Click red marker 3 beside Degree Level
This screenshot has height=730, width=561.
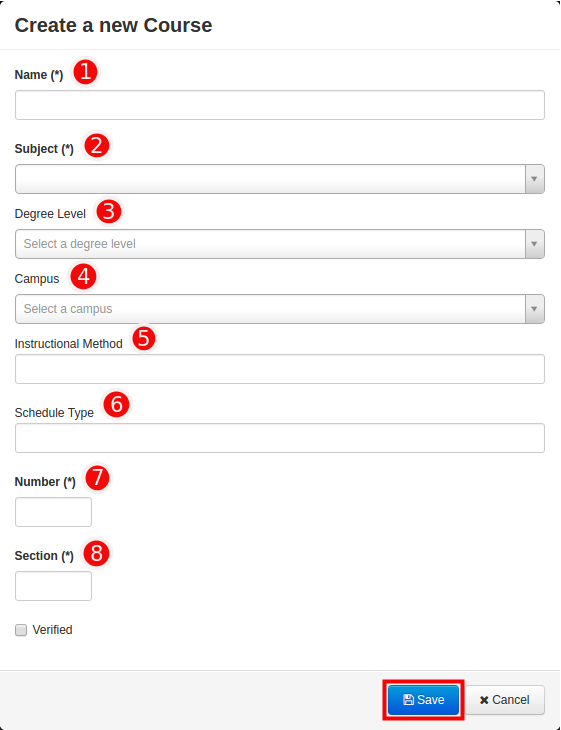[108, 211]
